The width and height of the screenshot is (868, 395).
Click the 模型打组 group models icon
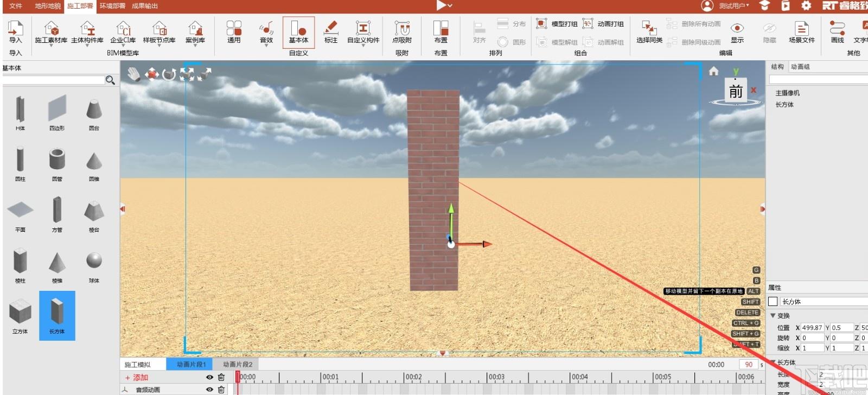point(541,23)
